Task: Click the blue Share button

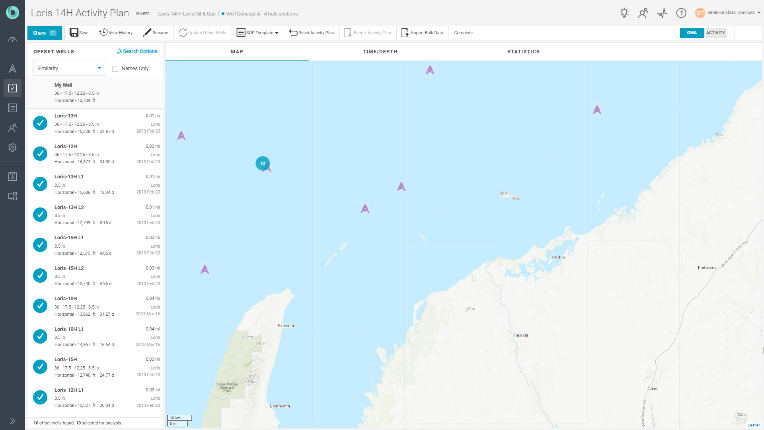Action: click(x=44, y=33)
